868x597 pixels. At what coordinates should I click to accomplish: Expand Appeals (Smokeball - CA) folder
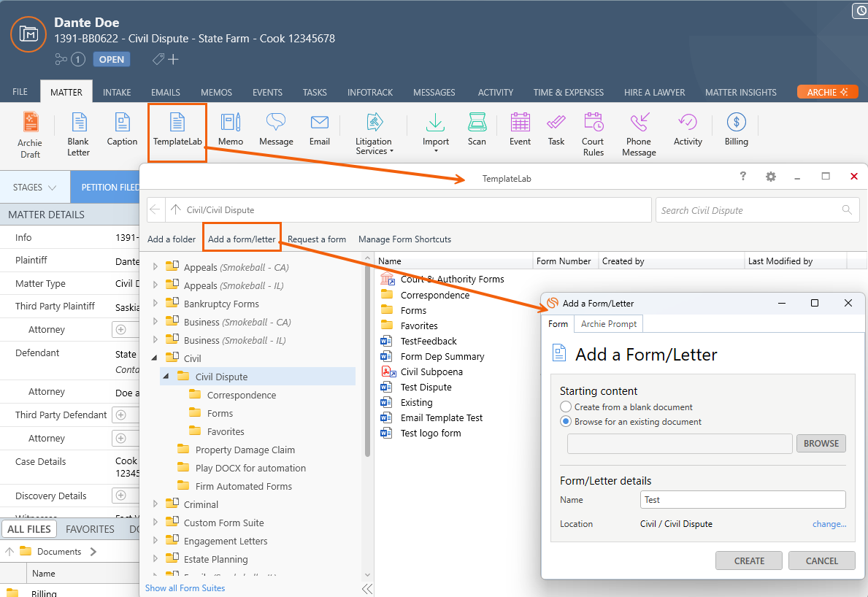[155, 266]
